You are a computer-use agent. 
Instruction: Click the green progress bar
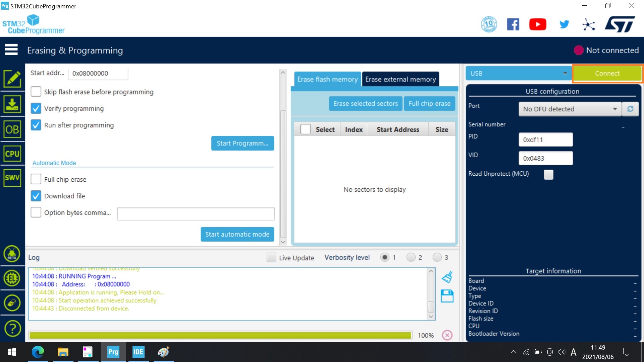pyautogui.click(x=220, y=335)
